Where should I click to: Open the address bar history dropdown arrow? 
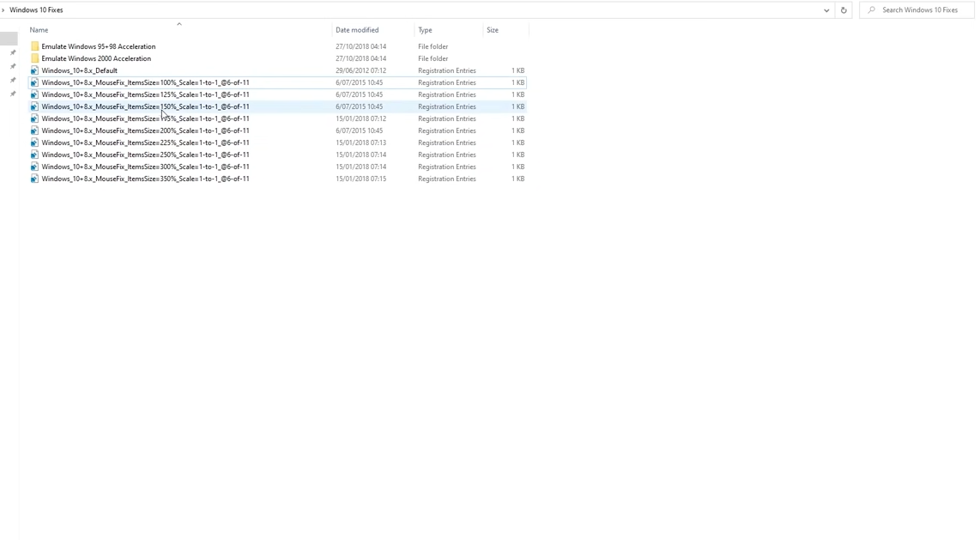click(x=826, y=10)
